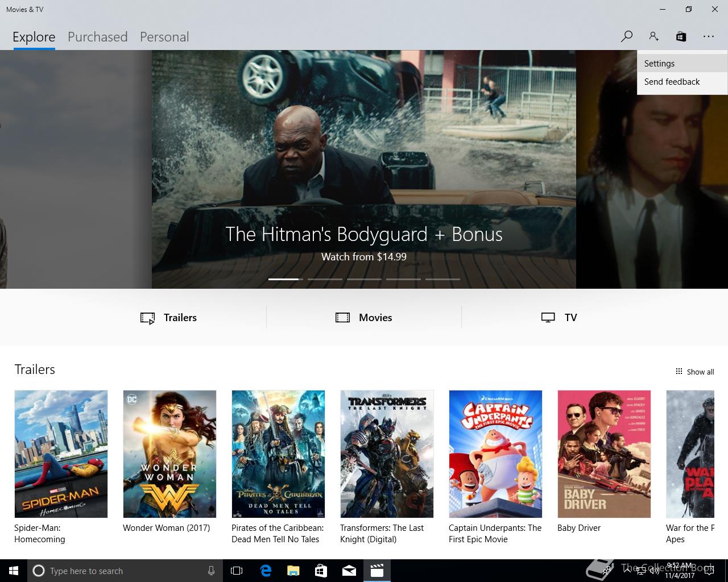Switch to the Explore tab
This screenshot has height=582, width=728.
[34, 37]
